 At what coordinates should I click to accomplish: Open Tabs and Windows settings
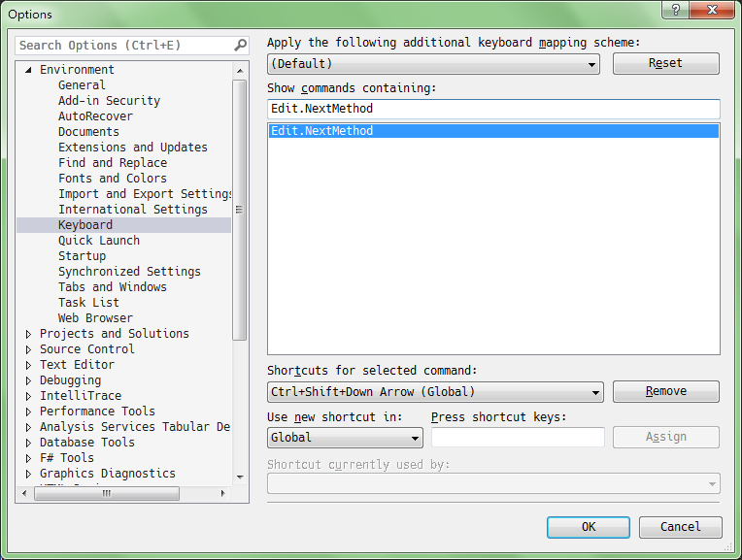(x=112, y=287)
